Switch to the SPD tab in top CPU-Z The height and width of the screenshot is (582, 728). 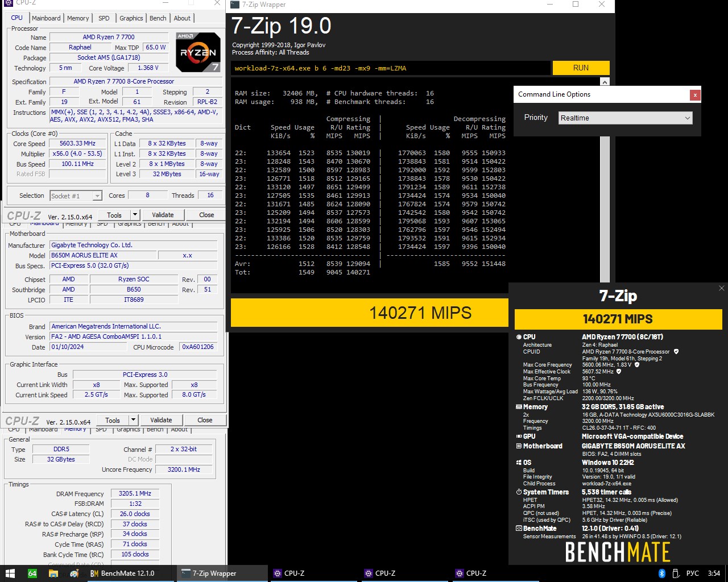[x=104, y=18]
